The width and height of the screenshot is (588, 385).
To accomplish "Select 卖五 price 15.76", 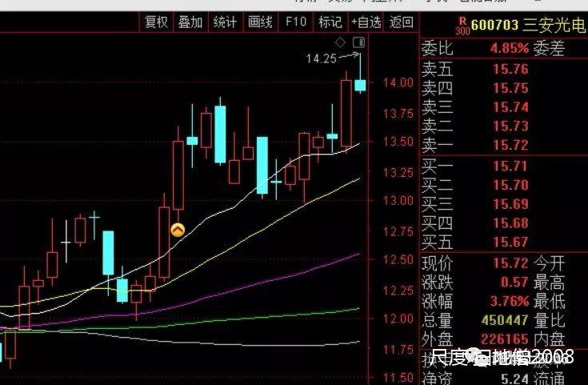I will [x=510, y=69].
